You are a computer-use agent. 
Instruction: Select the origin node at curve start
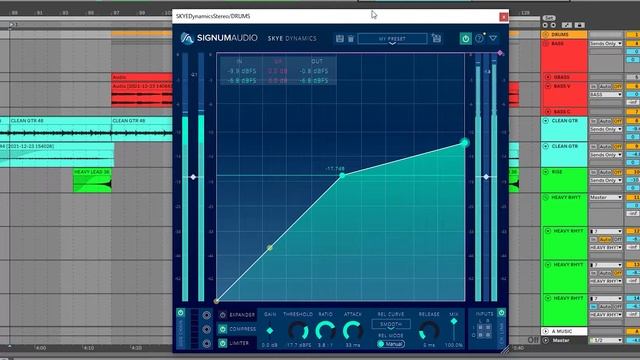tap(216, 301)
